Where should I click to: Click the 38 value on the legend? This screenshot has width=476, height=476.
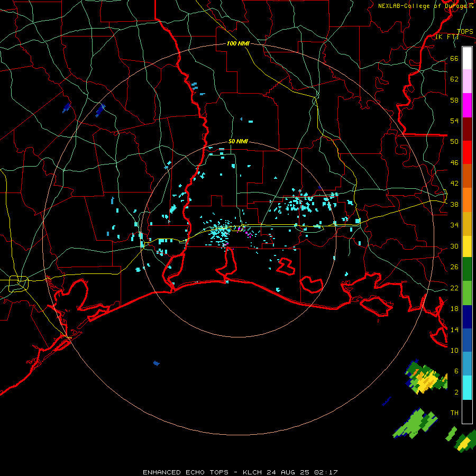point(454,205)
